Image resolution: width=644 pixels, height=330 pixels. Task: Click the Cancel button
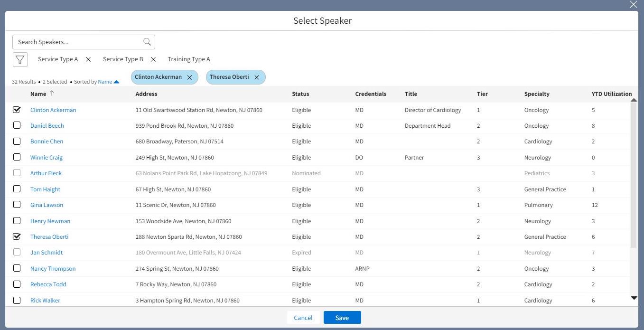point(303,318)
